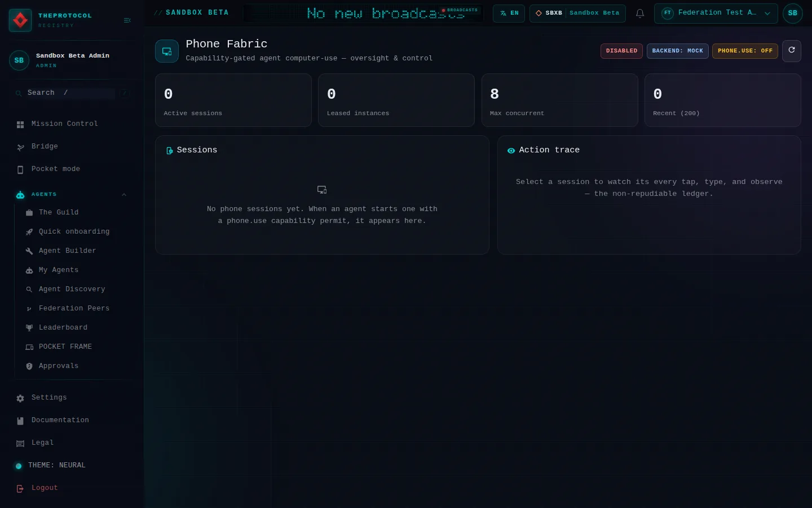Open Federation Peers in sidebar

[74, 308]
